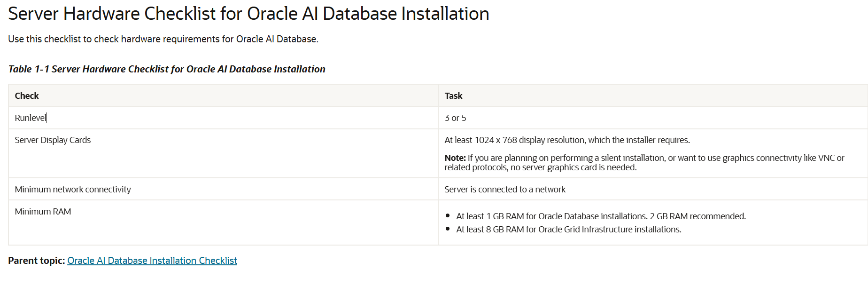Click the Table 1-1 caption text
The width and height of the screenshot is (868, 302).
pos(166,69)
